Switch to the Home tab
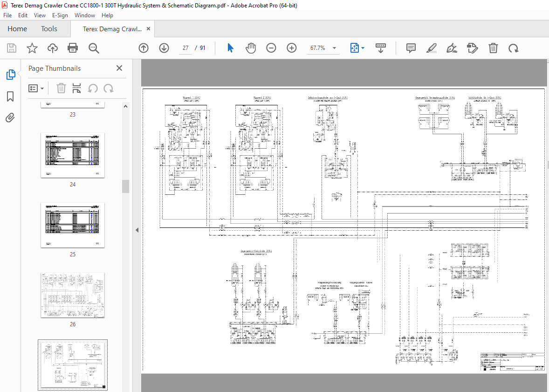This screenshot has width=549, height=392. tap(17, 29)
